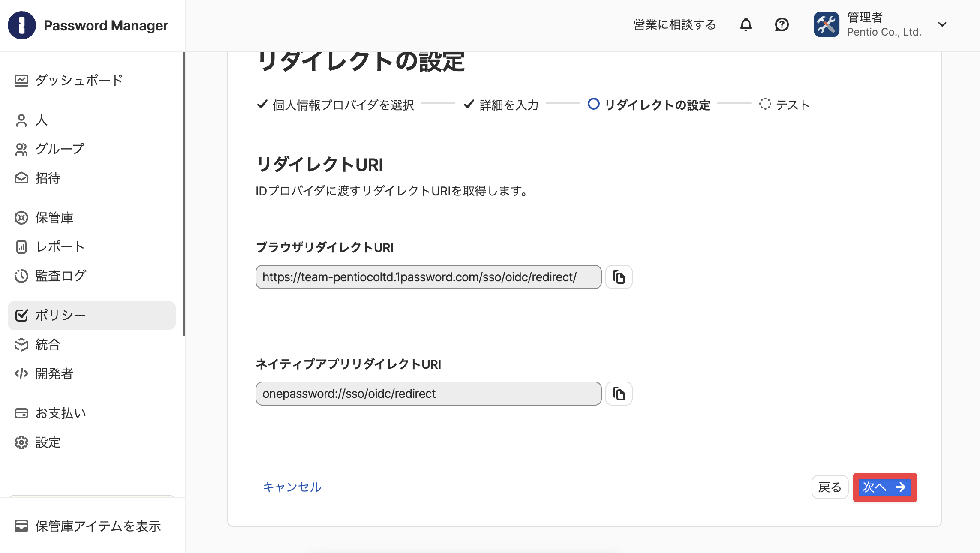
Task: Click the 監査ログ clock icon
Action: [21, 276]
